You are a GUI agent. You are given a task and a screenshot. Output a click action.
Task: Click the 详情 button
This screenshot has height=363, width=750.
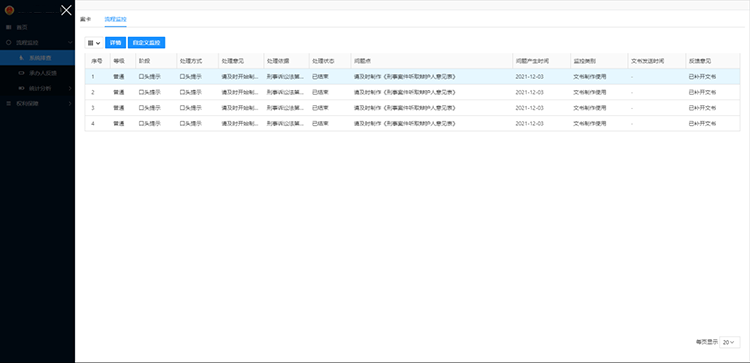pos(115,43)
